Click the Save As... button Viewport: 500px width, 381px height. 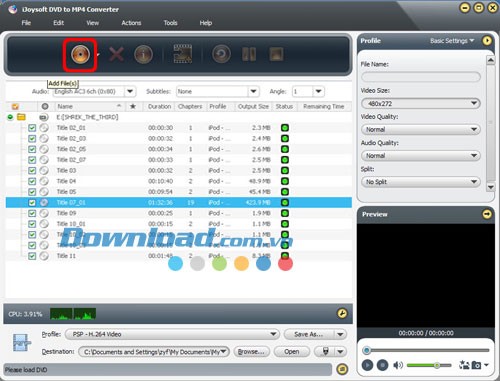309,334
